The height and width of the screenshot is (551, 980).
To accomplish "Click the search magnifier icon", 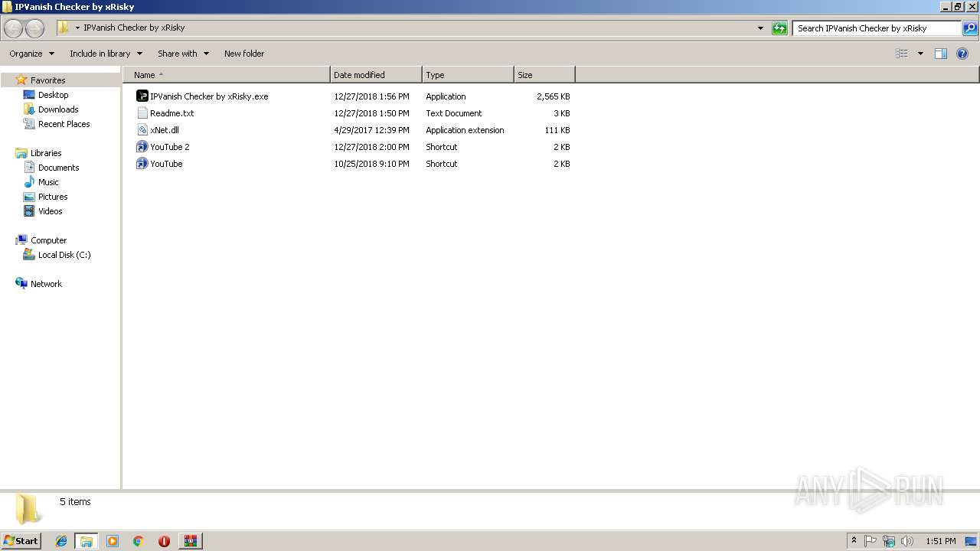I will pos(970,28).
